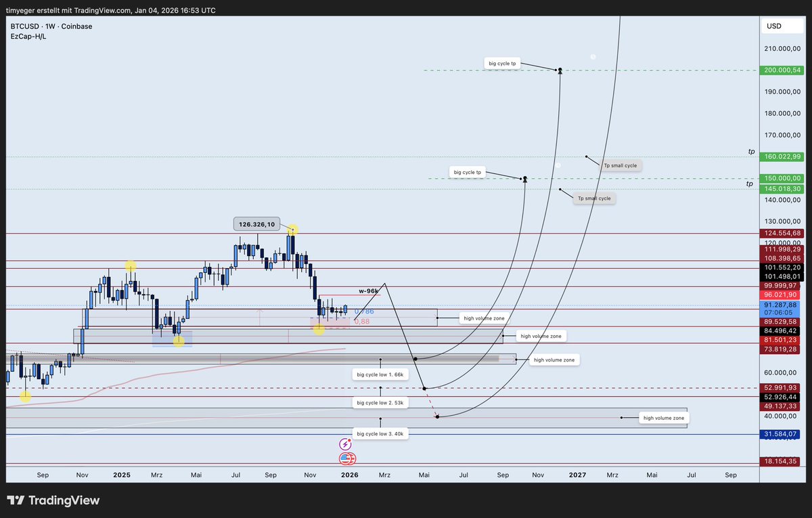Select the 'Tp small cycle' label
The width and height of the screenshot is (812, 518).
tap(620, 165)
